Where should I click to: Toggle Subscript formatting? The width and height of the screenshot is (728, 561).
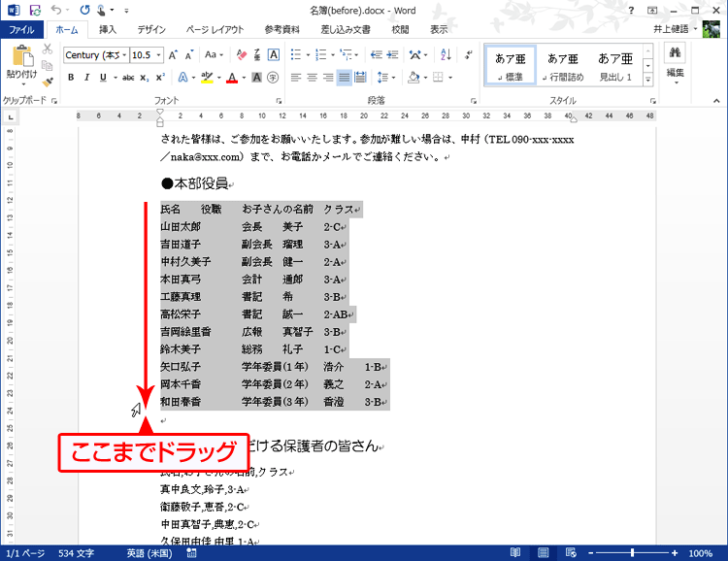pos(145,78)
